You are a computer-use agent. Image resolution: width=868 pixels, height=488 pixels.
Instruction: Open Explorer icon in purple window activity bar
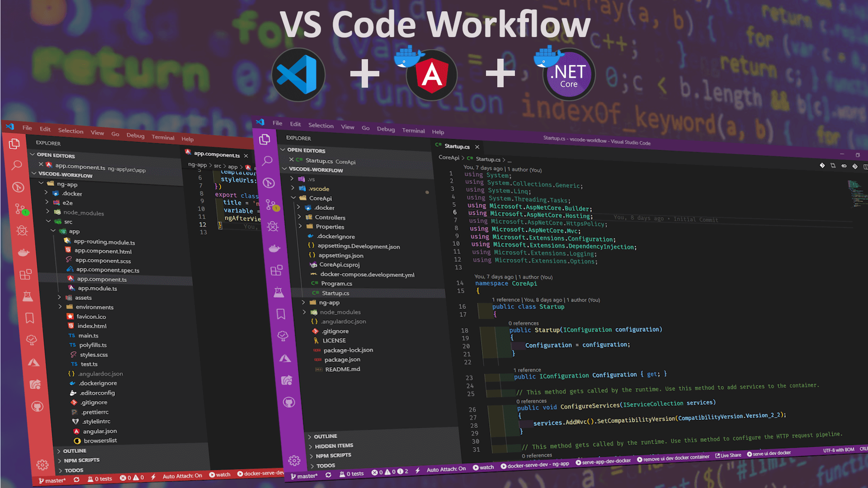(x=264, y=140)
